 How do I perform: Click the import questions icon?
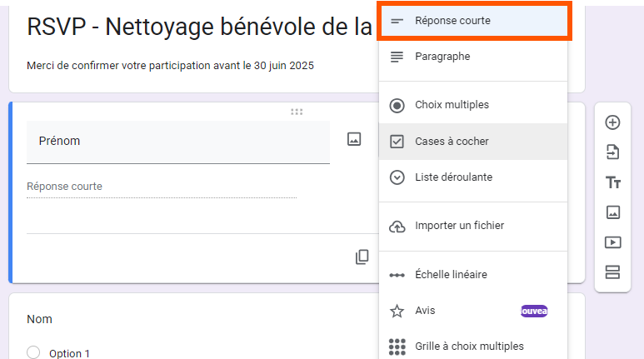click(x=612, y=152)
